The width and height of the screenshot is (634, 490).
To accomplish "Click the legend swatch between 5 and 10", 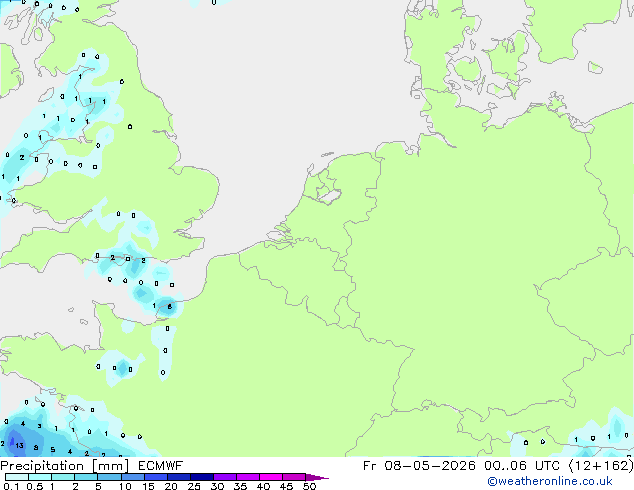I will (x=110, y=477).
